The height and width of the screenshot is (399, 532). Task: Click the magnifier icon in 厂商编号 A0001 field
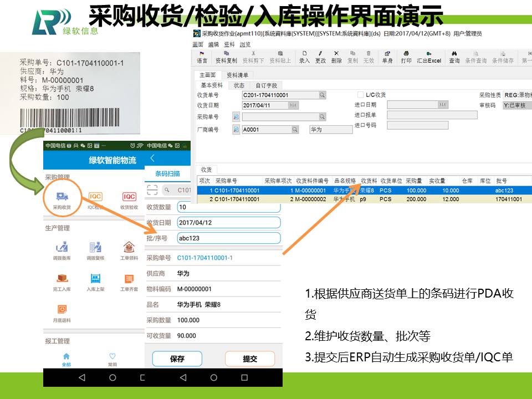tap(295, 129)
